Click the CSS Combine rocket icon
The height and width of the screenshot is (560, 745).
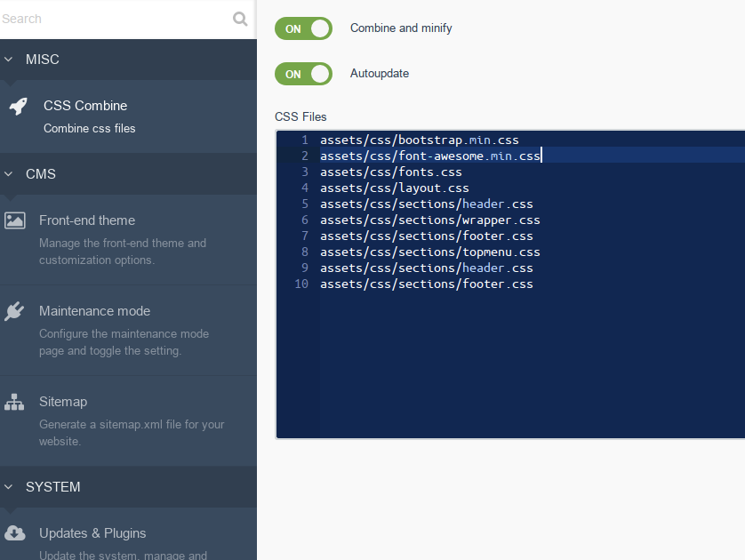(19, 106)
